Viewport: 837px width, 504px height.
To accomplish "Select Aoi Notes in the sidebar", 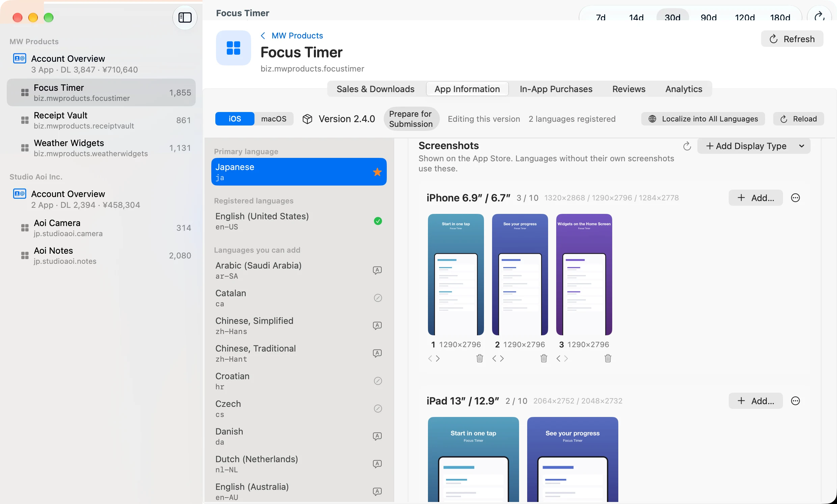I will click(101, 256).
